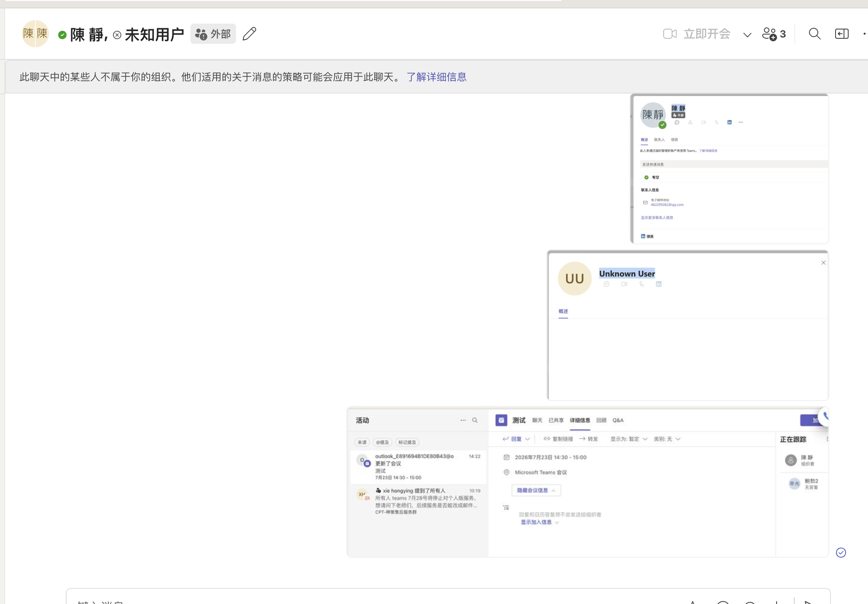Open the 陳 靜 profile card screenshot
This screenshot has height=604, width=868.
pyautogui.click(x=729, y=169)
